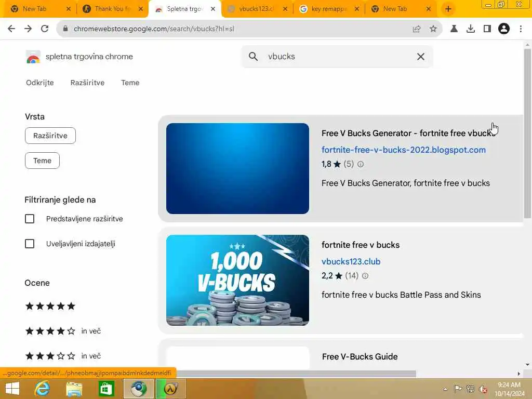This screenshot has height=399, width=532.
Task: Open the Free V-Bucks Guide result
Action: (x=360, y=356)
